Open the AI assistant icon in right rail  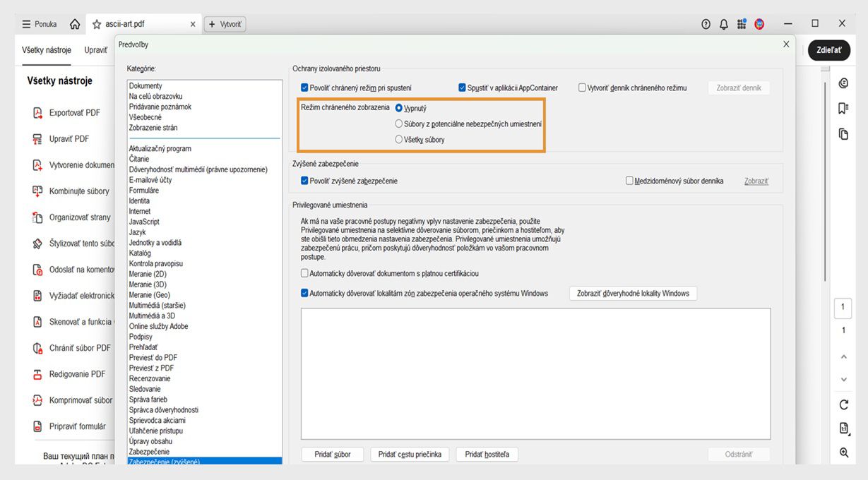coord(843,83)
